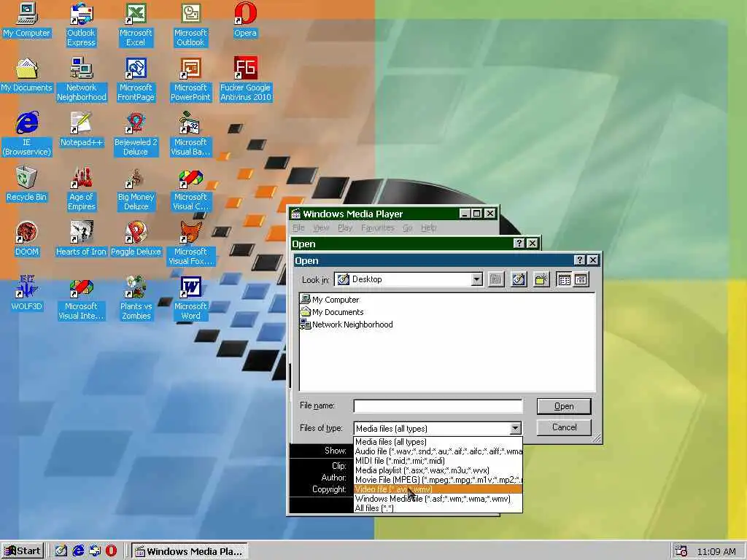Select the Plants vs Zombies shortcut
The width and height of the screenshot is (747, 560).
[x=136, y=298]
